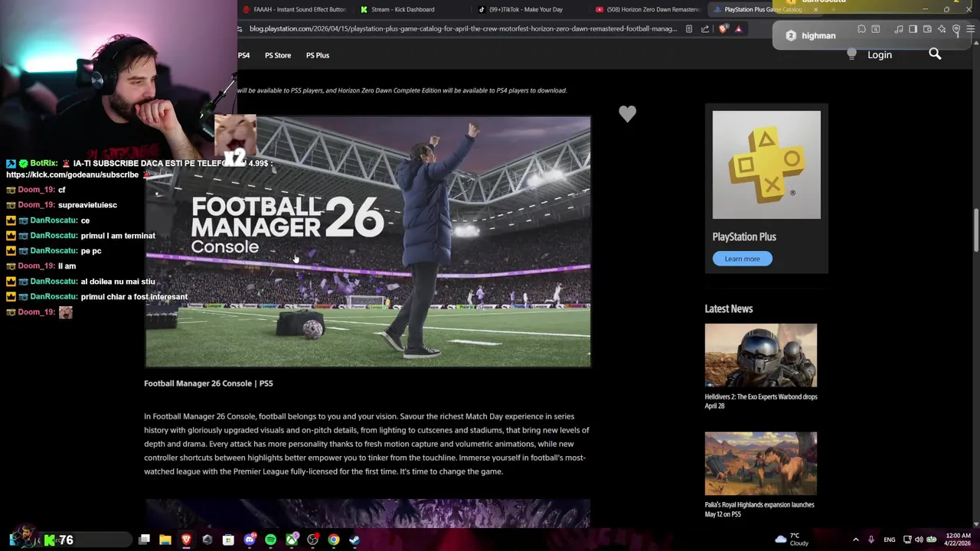Click the Brave browser taskbar icon

coord(186,540)
